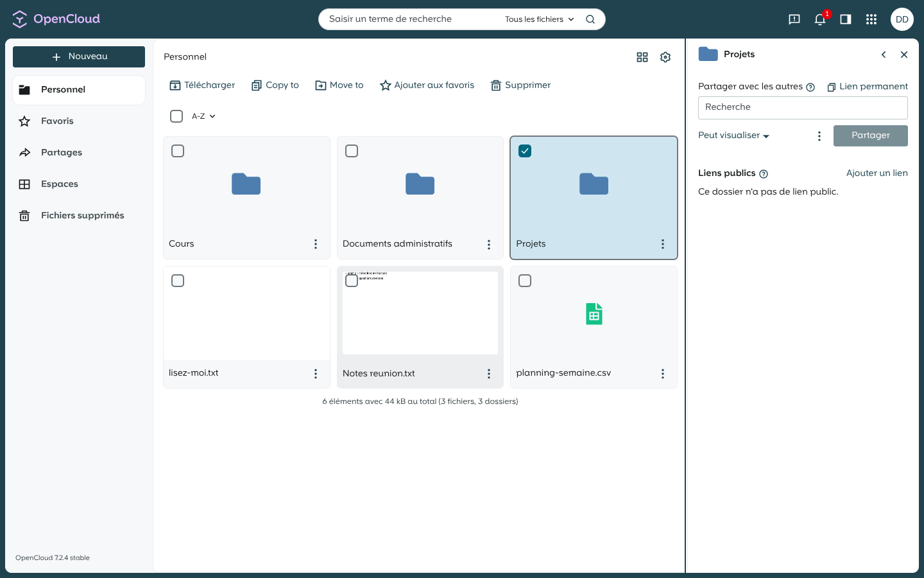Open the feedback message icon in header
This screenshot has height=578, width=924.
coord(794,19)
